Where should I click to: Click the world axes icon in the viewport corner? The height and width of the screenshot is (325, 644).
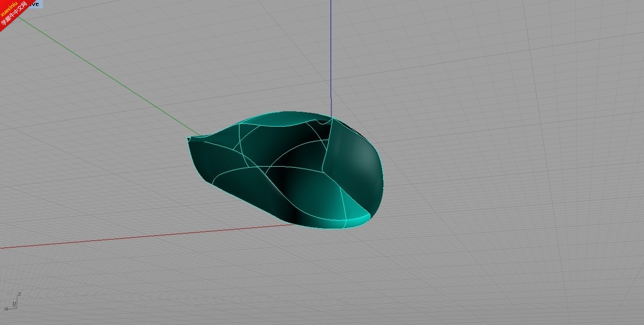pyautogui.click(x=12, y=301)
